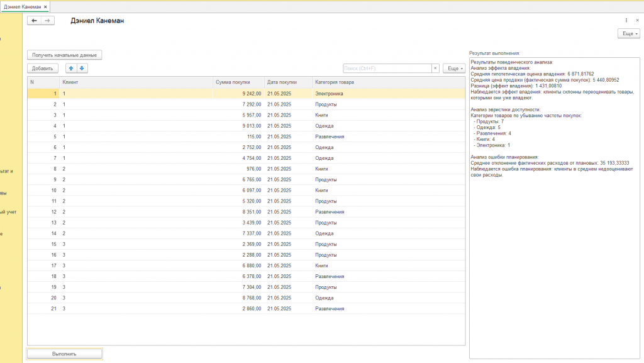Select the 6 097,00 amount cell

[x=238, y=190]
